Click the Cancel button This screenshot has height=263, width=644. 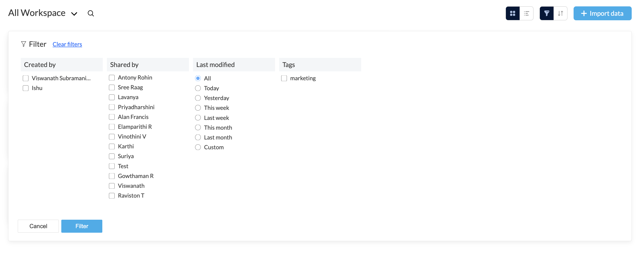pos(38,226)
